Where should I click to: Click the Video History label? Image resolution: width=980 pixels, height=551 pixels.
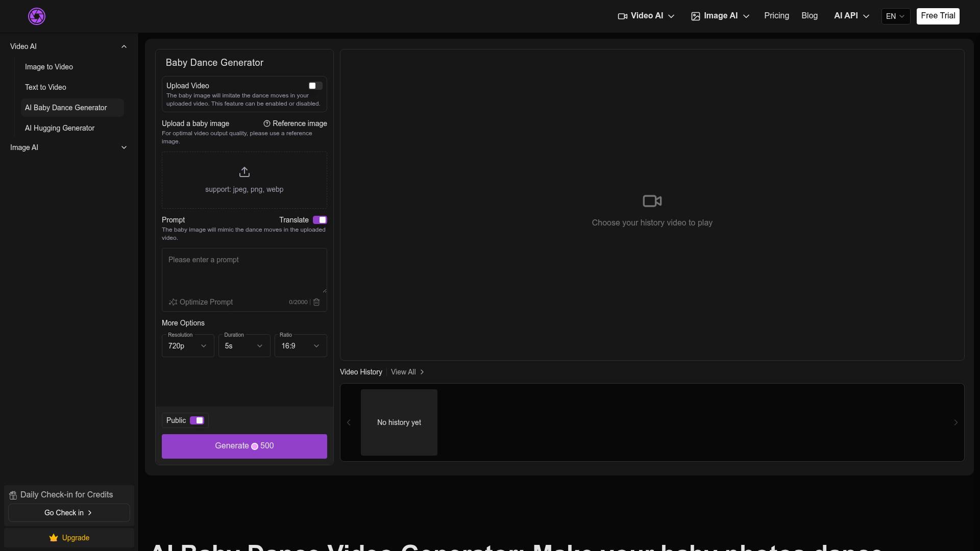(x=361, y=372)
